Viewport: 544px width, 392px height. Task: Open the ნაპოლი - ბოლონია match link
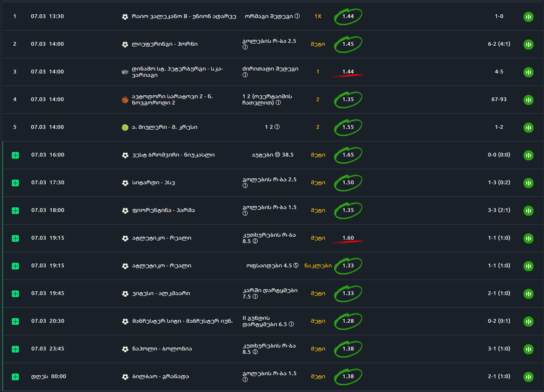(162, 349)
